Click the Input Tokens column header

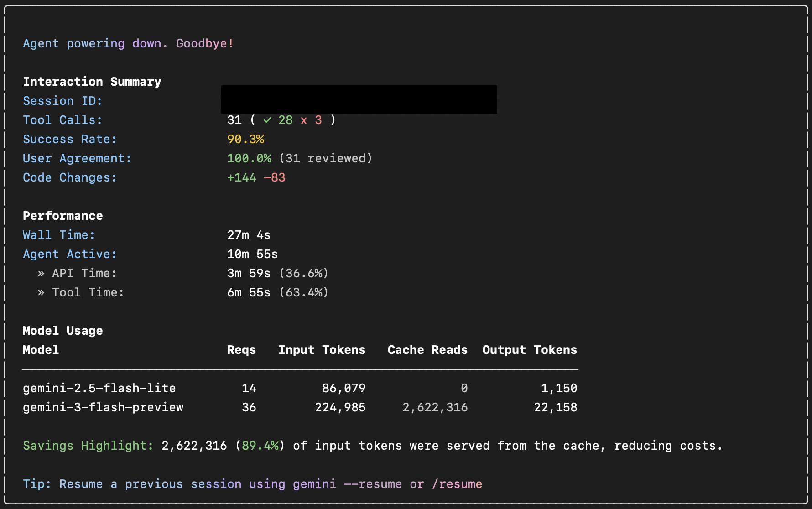tap(322, 350)
